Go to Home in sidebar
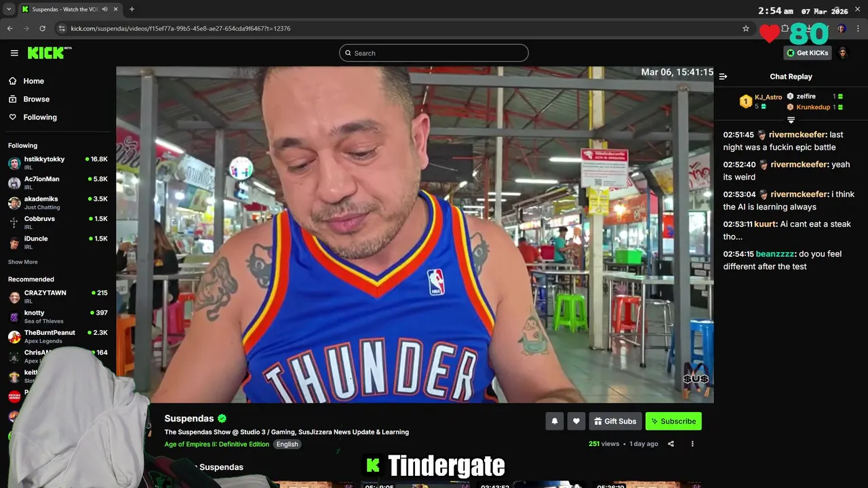 click(33, 81)
